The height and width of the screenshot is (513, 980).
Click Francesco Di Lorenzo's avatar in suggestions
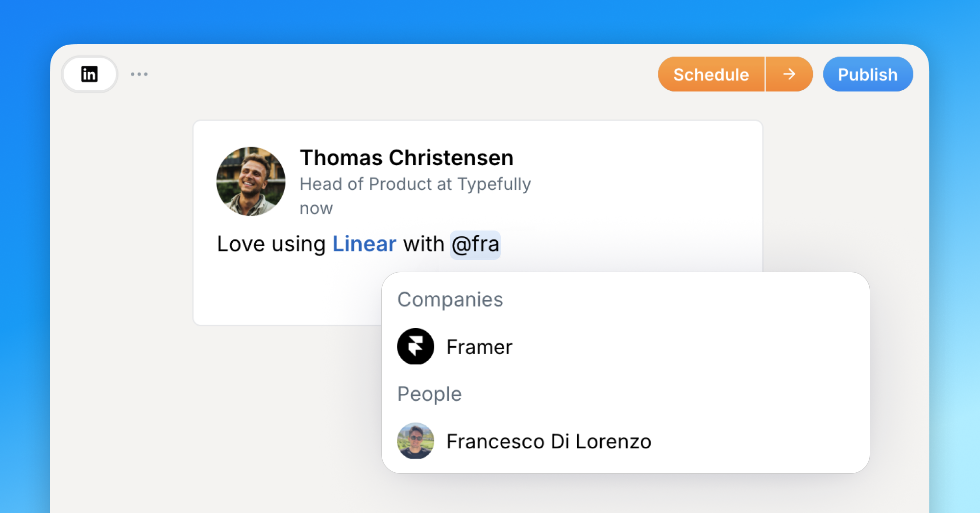416,441
